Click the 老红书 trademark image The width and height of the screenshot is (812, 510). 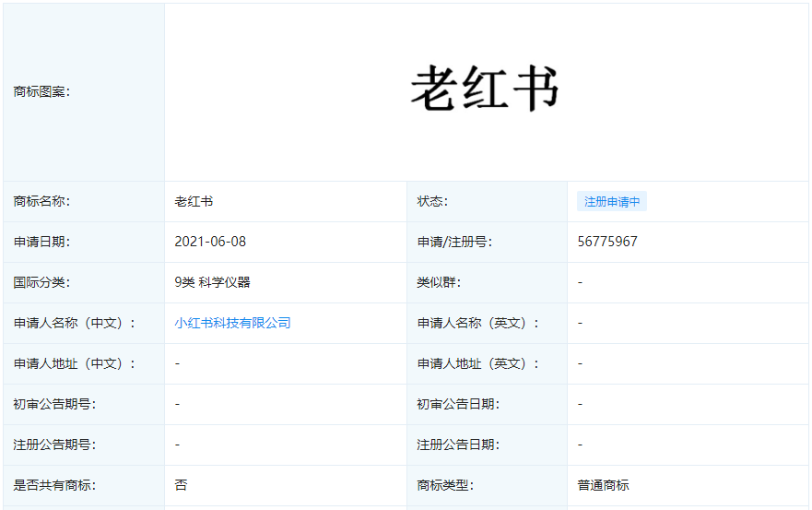pyautogui.click(x=485, y=90)
